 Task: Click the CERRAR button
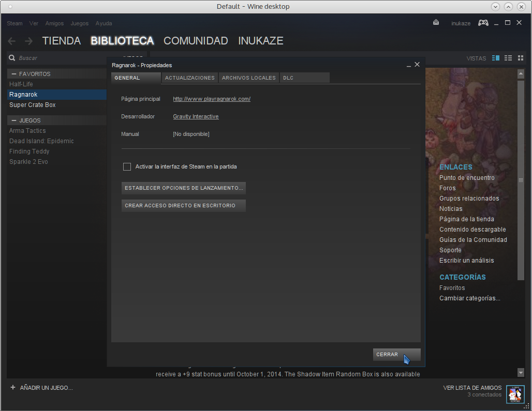click(396, 355)
